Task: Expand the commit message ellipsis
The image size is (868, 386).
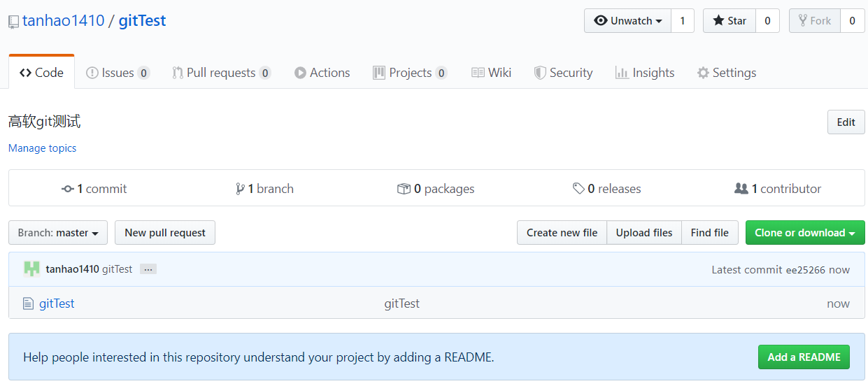Action: (x=148, y=269)
